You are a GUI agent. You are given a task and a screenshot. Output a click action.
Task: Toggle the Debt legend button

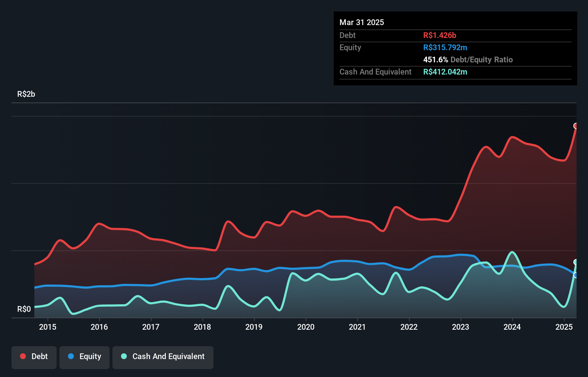pos(34,357)
